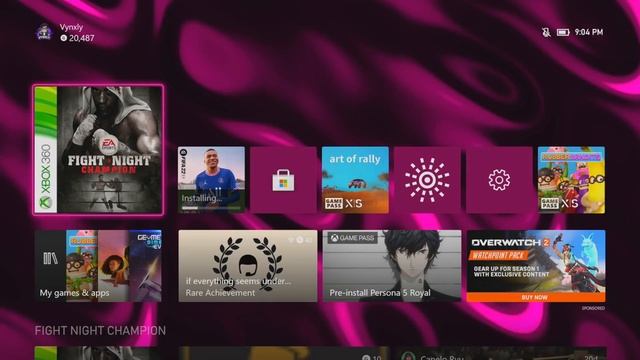This screenshot has height=360, width=640.
Task: Click the Game Pass badge on art of rally
Action: coord(333,203)
